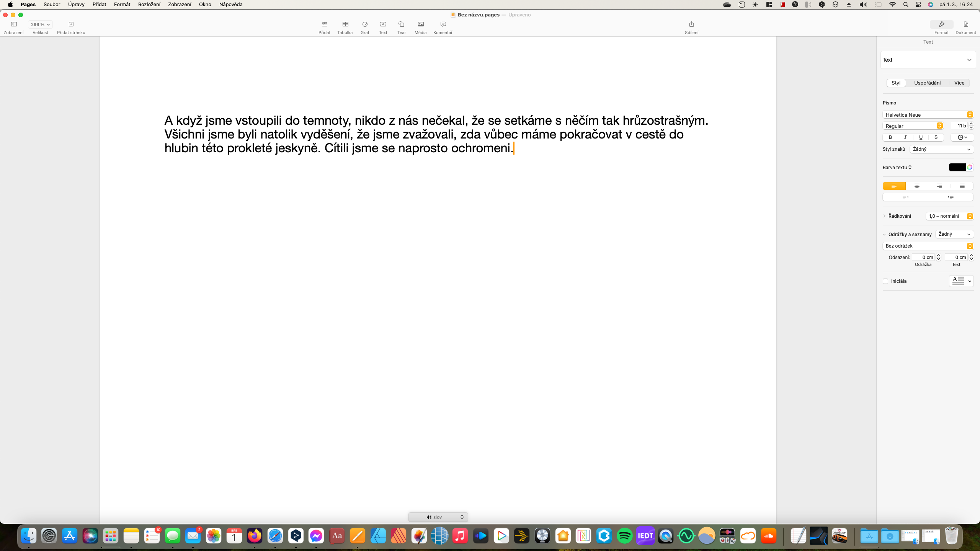Switch to the Více tab
The height and width of the screenshot is (551, 980).
point(959,83)
